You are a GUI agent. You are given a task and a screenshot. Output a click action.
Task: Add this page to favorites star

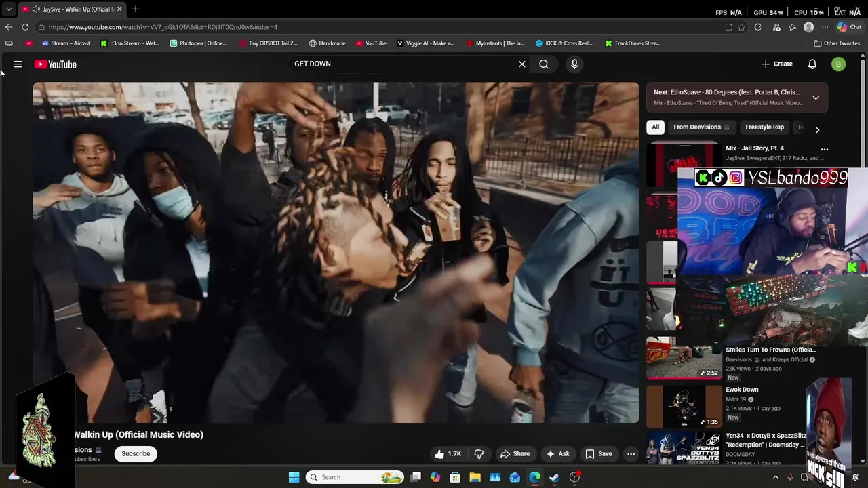(x=742, y=27)
